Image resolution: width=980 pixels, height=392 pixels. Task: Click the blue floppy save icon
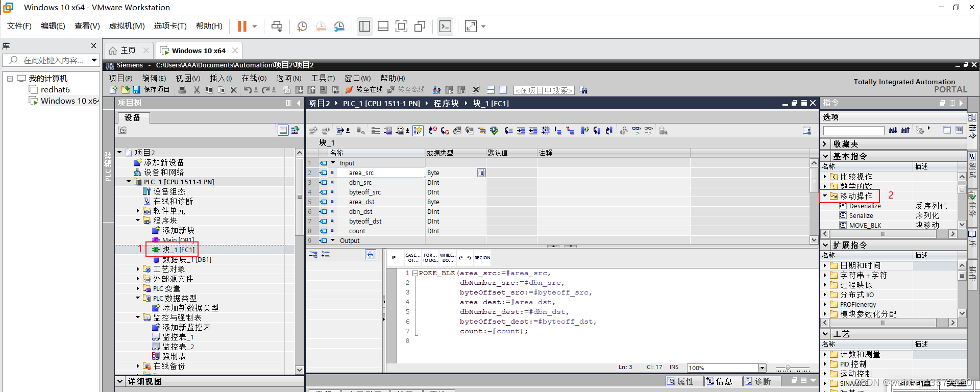pos(136,90)
